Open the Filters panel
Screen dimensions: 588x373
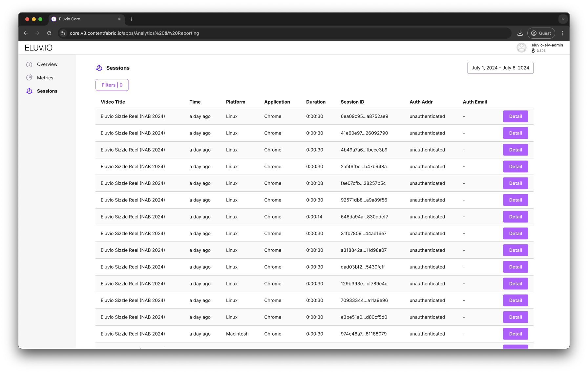[112, 85]
